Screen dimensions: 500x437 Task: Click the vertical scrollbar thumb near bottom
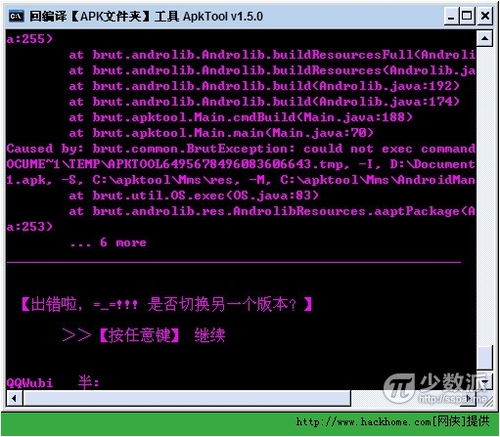click(484, 358)
